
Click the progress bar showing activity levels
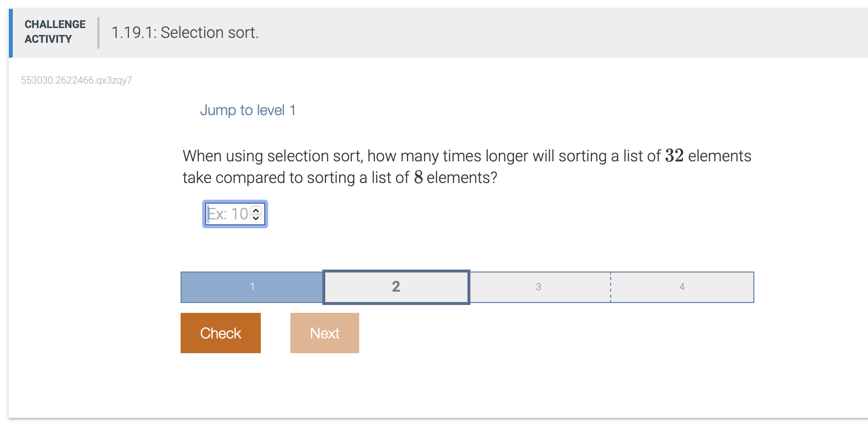[x=467, y=287]
